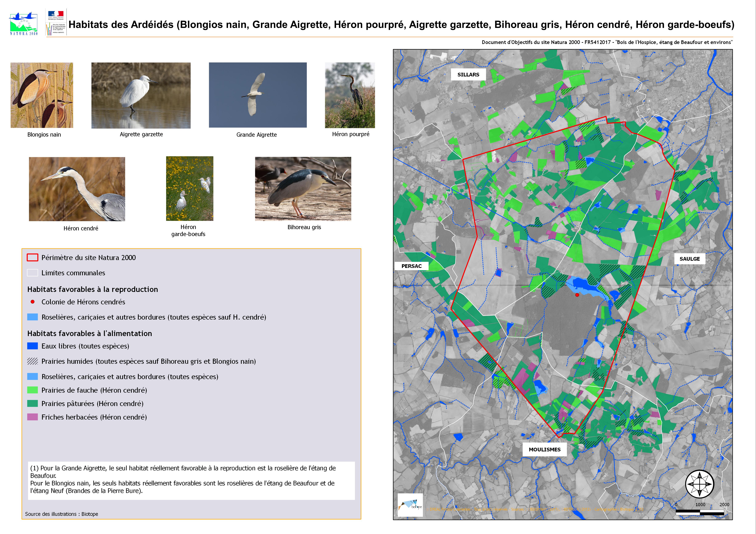This screenshot has height=534, width=756.
Task: Click the red Périmètre du site legend box
Action: tap(33, 258)
